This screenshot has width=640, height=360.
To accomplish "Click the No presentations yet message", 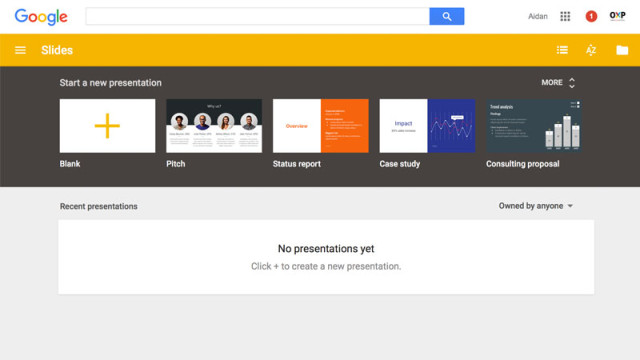I will coord(326,249).
